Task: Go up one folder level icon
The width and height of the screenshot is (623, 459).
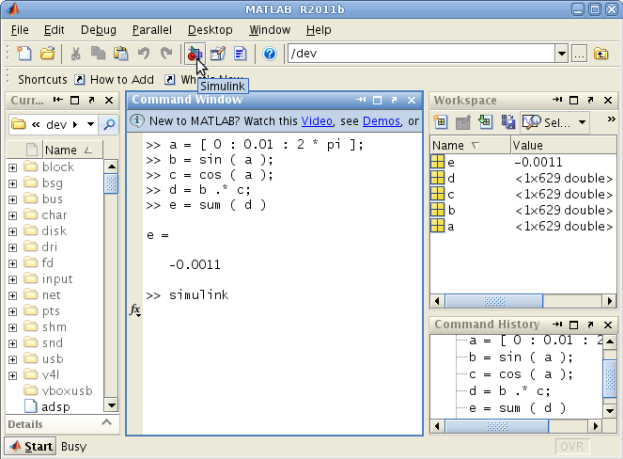Action: coord(601,53)
